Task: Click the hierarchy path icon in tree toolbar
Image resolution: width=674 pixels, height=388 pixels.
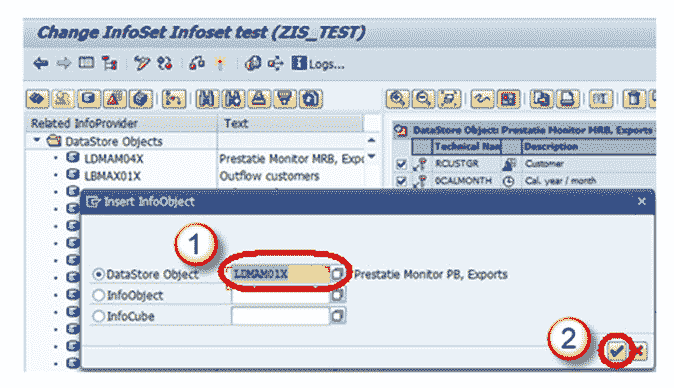Action: click(x=174, y=99)
